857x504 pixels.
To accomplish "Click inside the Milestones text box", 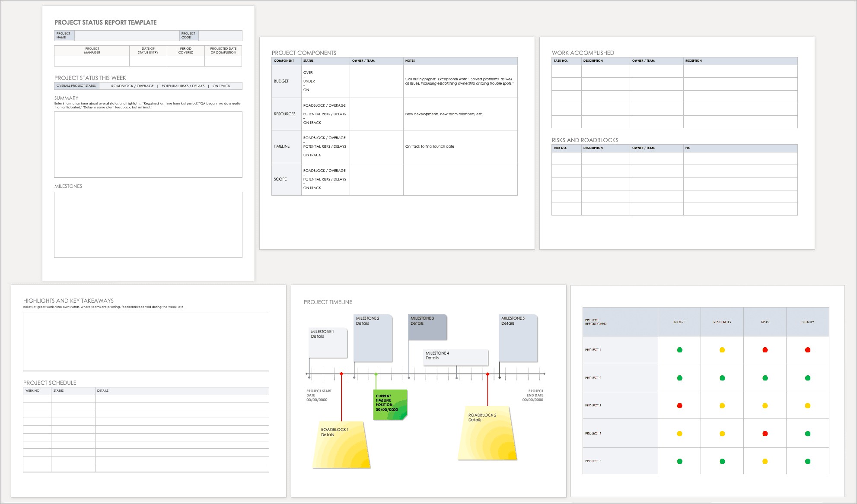I will [x=148, y=225].
